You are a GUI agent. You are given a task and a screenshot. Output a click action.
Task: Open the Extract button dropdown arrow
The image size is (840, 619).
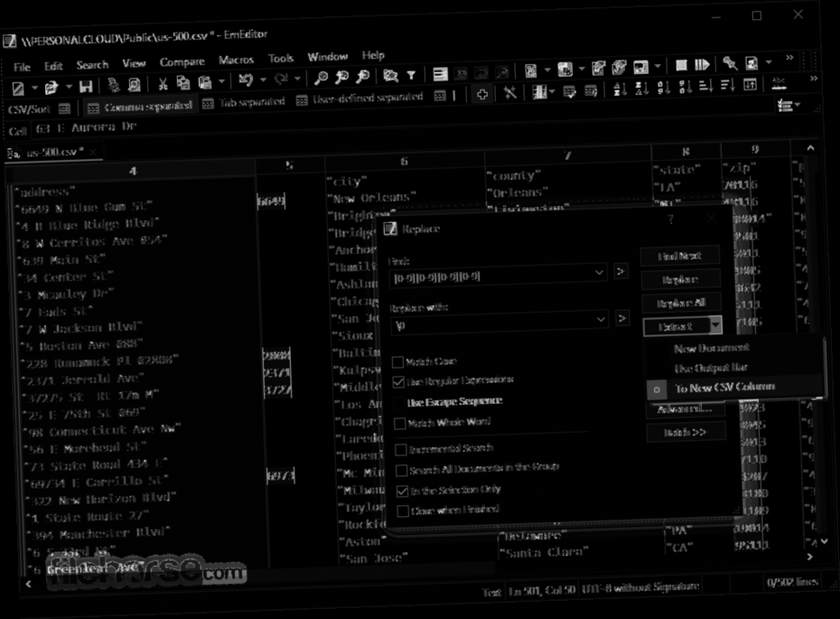click(x=716, y=325)
